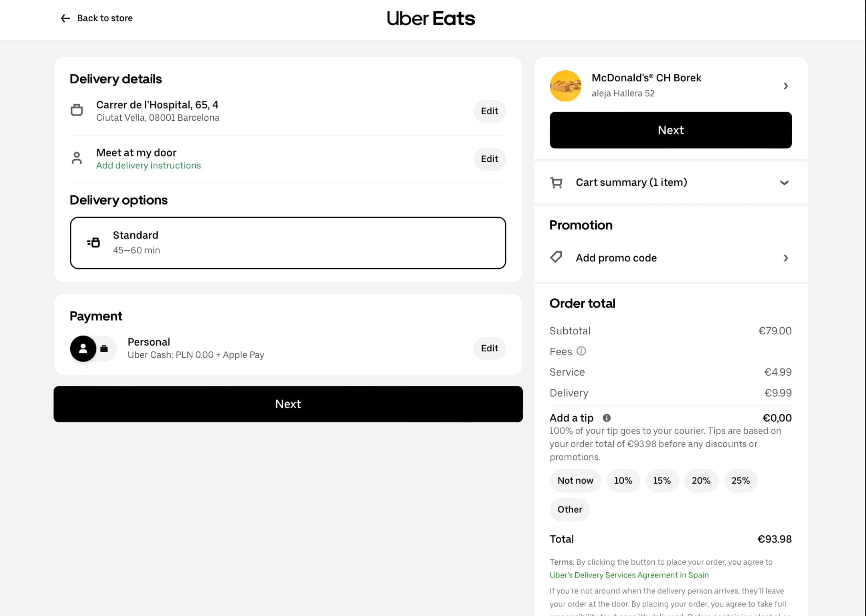This screenshot has width=866, height=616.
Task: Click the Add a tip info icon
Action: [607, 418]
